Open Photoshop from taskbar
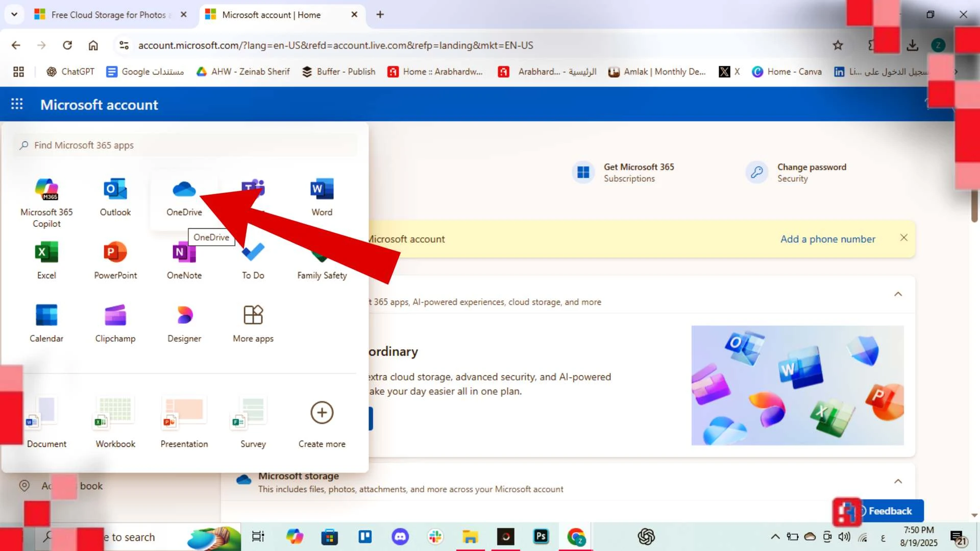980x551 pixels. click(541, 537)
